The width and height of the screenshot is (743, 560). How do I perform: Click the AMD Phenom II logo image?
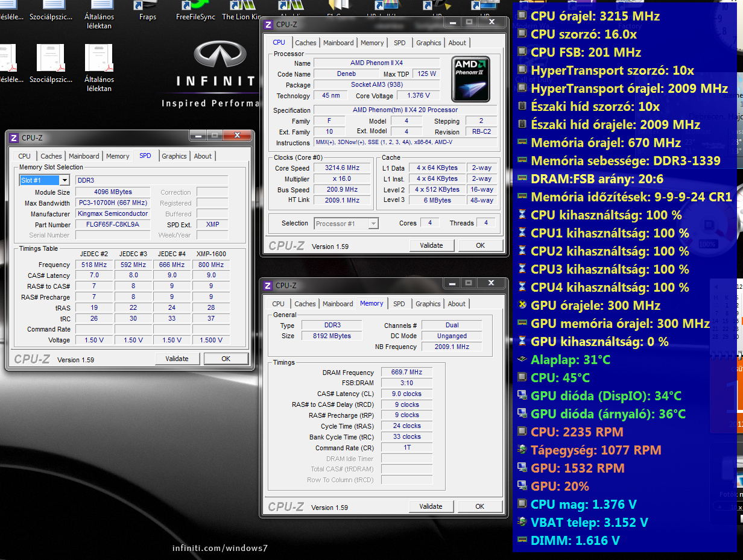point(471,80)
